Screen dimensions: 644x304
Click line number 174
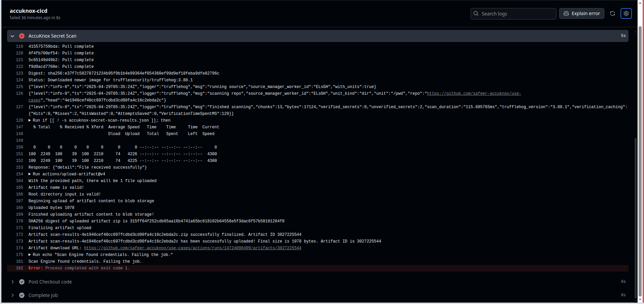(x=19, y=248)
